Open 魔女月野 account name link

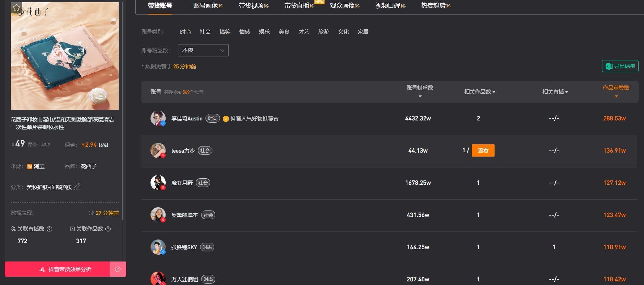click(x=182, y=183)
